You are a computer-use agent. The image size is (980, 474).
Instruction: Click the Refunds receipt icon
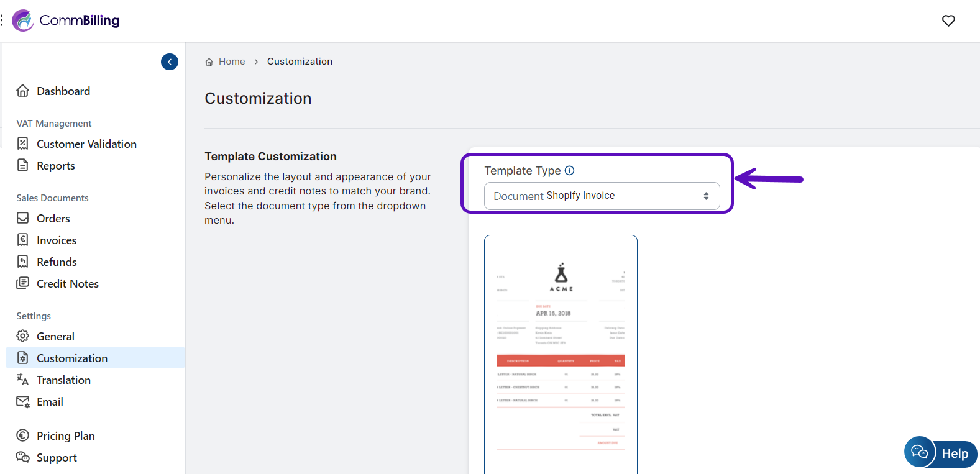pyautogui.click(x=23, y=262)
